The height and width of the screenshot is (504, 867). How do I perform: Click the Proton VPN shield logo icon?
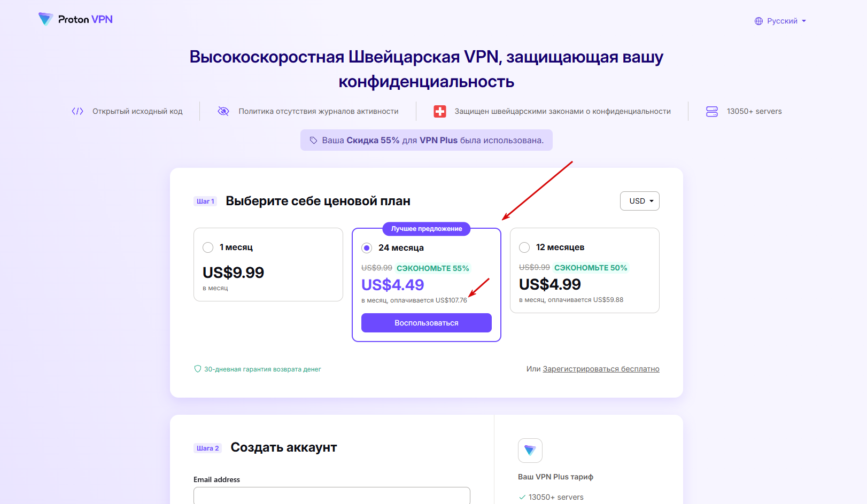click(46, 19)
